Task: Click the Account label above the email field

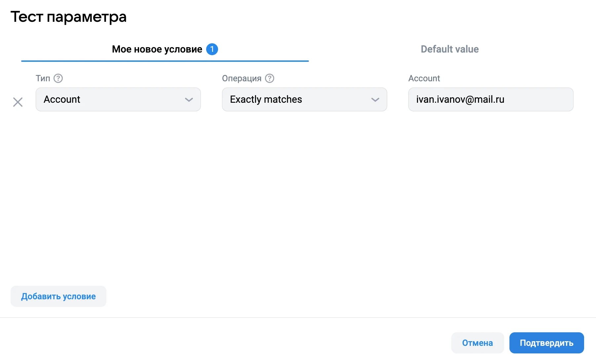Action: pos(424,78)
